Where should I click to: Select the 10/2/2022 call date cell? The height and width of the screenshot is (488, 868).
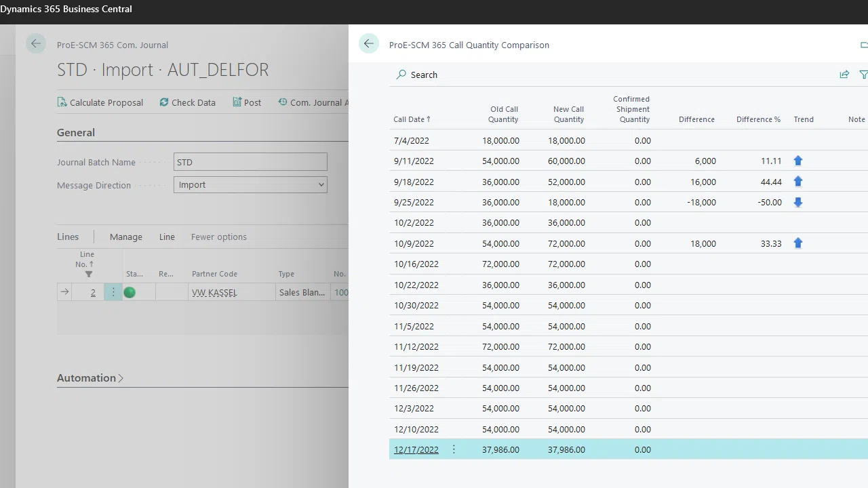(x=414, y=222)
